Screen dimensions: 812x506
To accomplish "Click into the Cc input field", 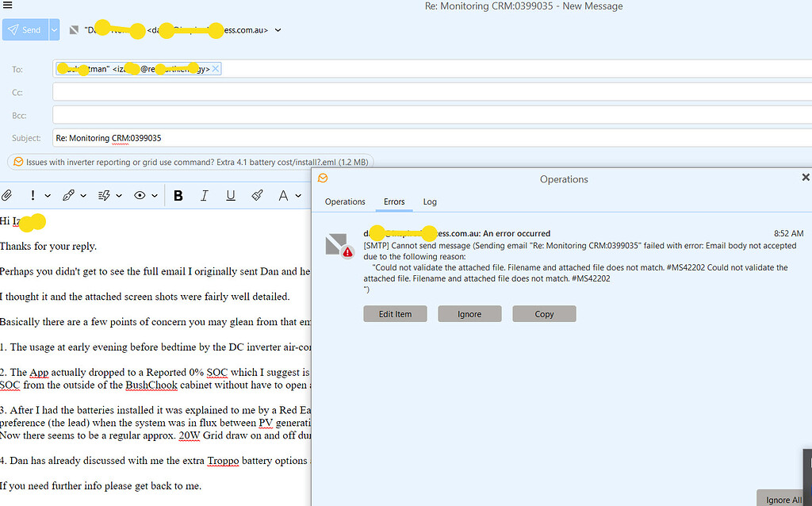I will pos(428,93).
